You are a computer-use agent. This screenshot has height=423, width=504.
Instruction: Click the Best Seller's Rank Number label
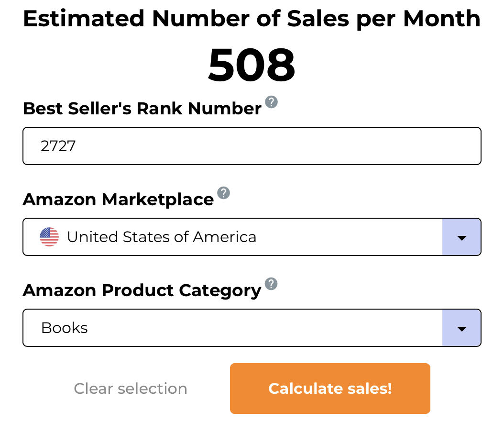(142, 109)
